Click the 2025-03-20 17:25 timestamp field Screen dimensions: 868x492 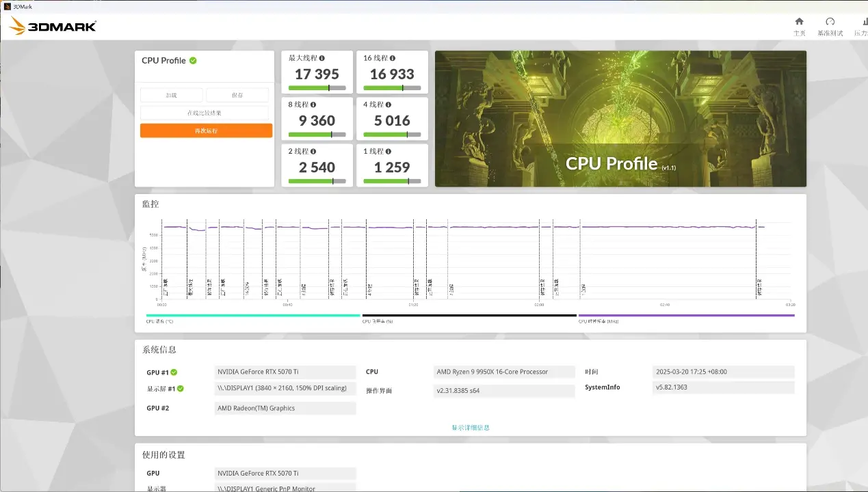[x=724, y=372]
